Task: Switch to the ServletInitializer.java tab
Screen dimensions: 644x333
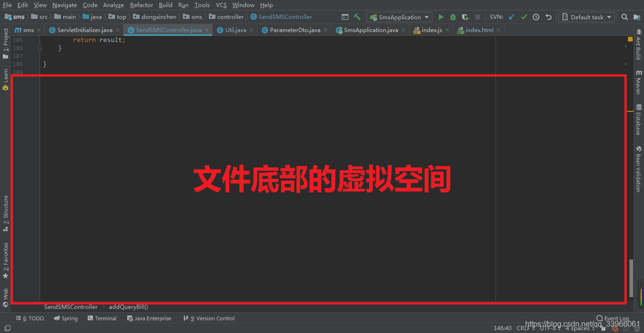Action: tap(85, 30)
